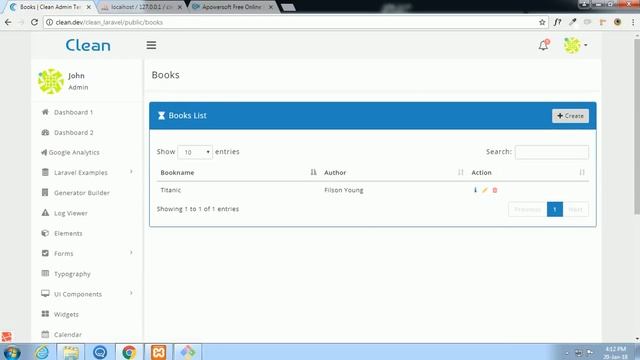The image size is (640, 360).
Task: Open the Show entries dropdown
Action: (195, 152)
